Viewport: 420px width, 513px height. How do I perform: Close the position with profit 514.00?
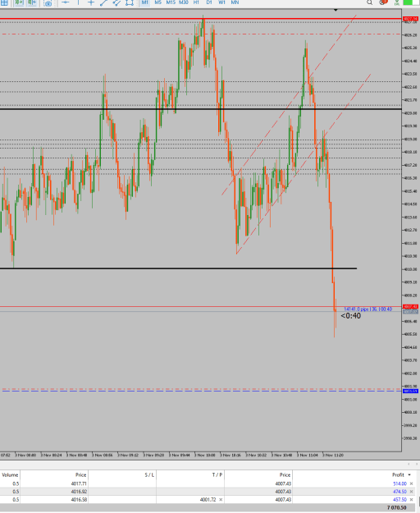pyautogui.click(x=411, y=483)
